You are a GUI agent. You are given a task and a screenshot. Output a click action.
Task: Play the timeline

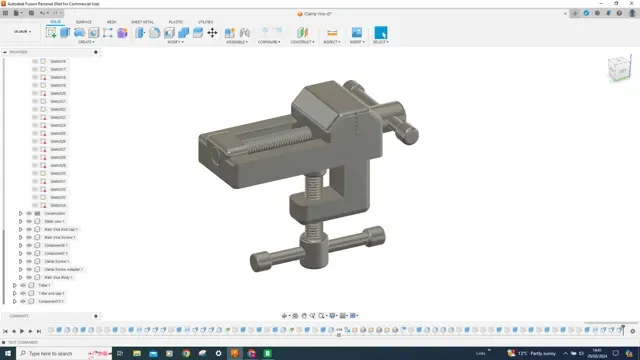tap(22, 331)
